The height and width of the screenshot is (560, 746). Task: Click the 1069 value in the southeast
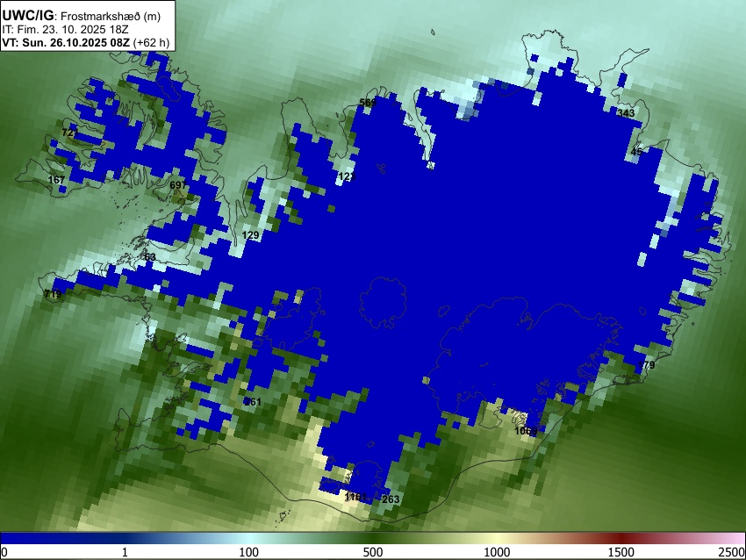click(x=527, y=431)
